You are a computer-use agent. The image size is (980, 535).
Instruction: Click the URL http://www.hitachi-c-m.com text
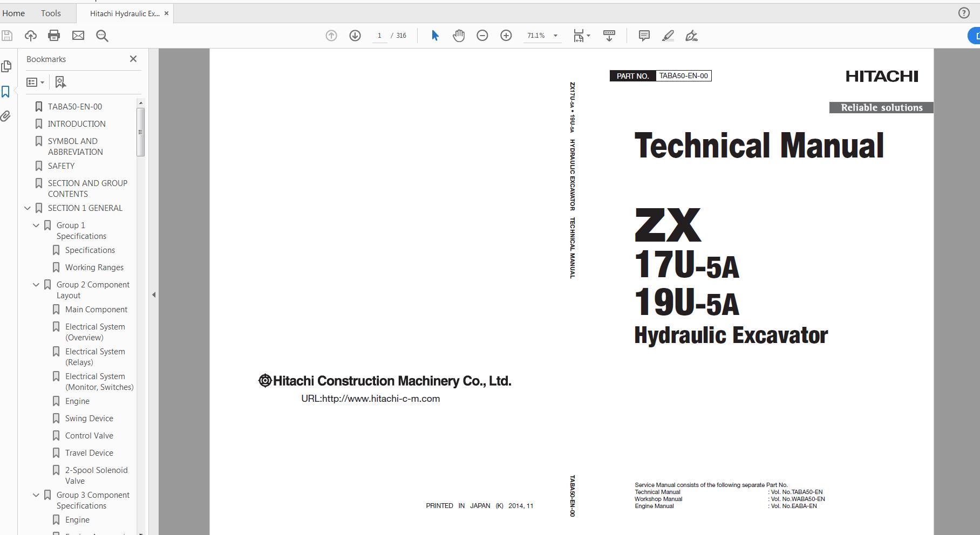370,399
